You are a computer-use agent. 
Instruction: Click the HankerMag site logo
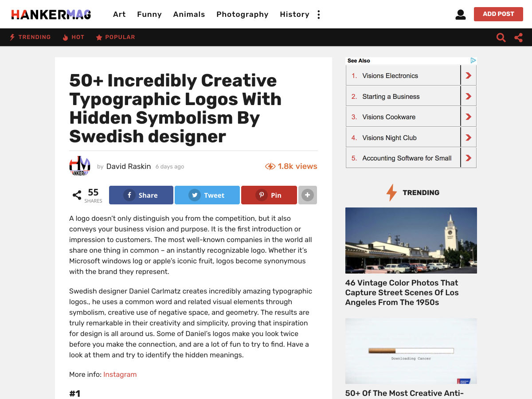point(51,15)
